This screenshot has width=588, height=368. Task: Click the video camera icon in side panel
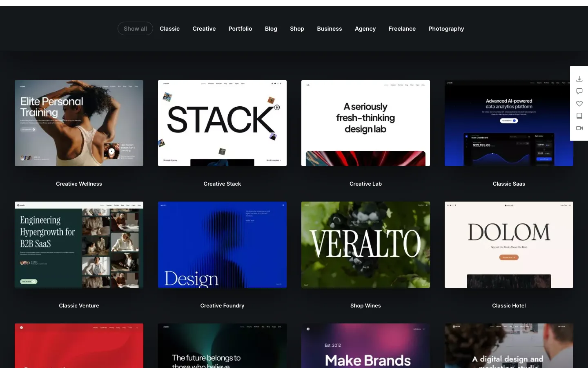(x=579, y=128)
